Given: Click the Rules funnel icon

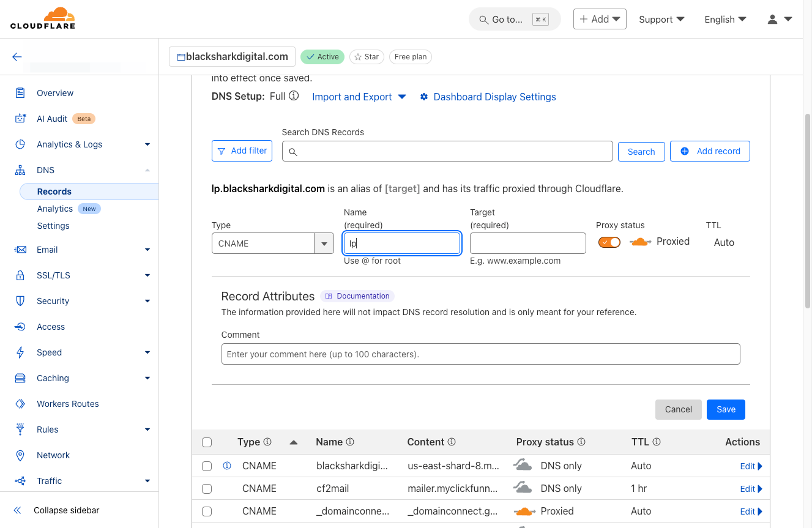Looking at the screenshot, I should 20,429.
